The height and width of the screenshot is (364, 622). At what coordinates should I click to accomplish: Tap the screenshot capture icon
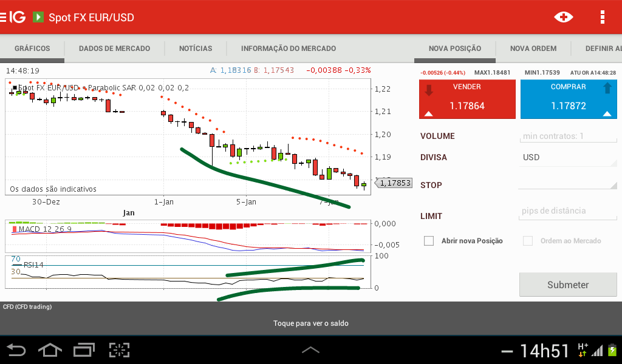point(120,350)
